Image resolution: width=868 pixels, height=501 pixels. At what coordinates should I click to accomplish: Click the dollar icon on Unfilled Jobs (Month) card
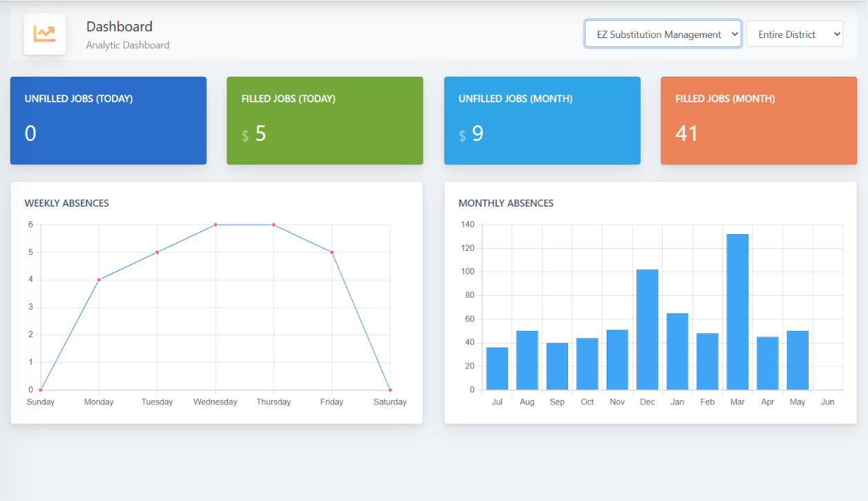[x=462, y=135]
